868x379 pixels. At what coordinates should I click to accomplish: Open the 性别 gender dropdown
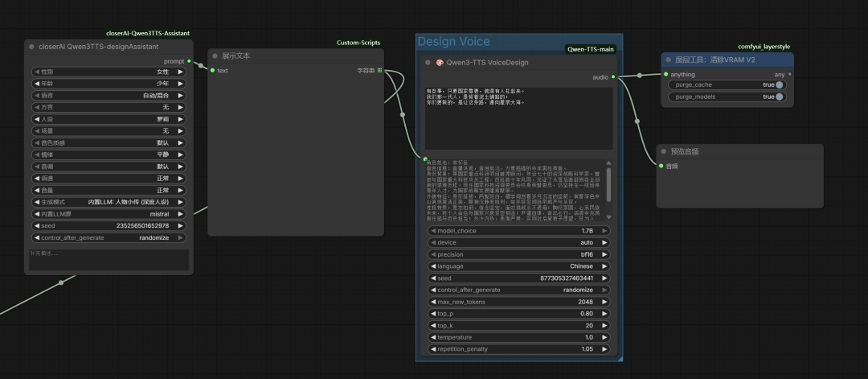click(x=108, y=72)
